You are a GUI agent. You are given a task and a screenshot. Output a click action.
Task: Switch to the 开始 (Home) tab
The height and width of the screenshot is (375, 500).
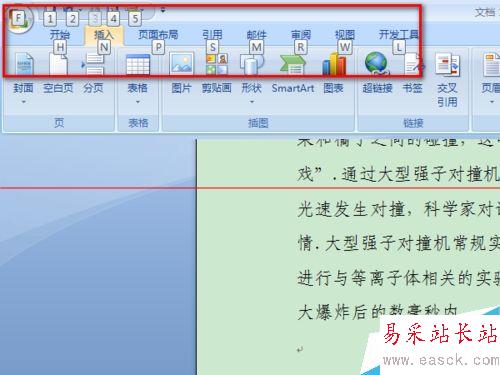pyautogui.click(x=60, y=35)
